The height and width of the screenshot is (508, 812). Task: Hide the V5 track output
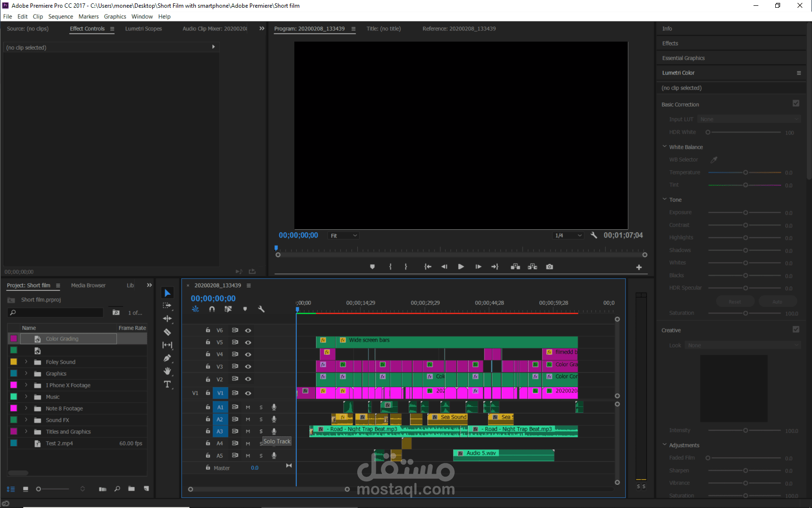click(x=248, y=342)
